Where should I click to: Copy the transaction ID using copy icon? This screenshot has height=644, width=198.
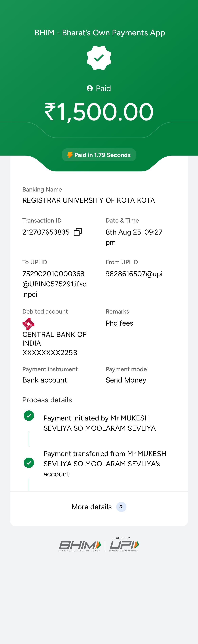[x=78, y=232]
